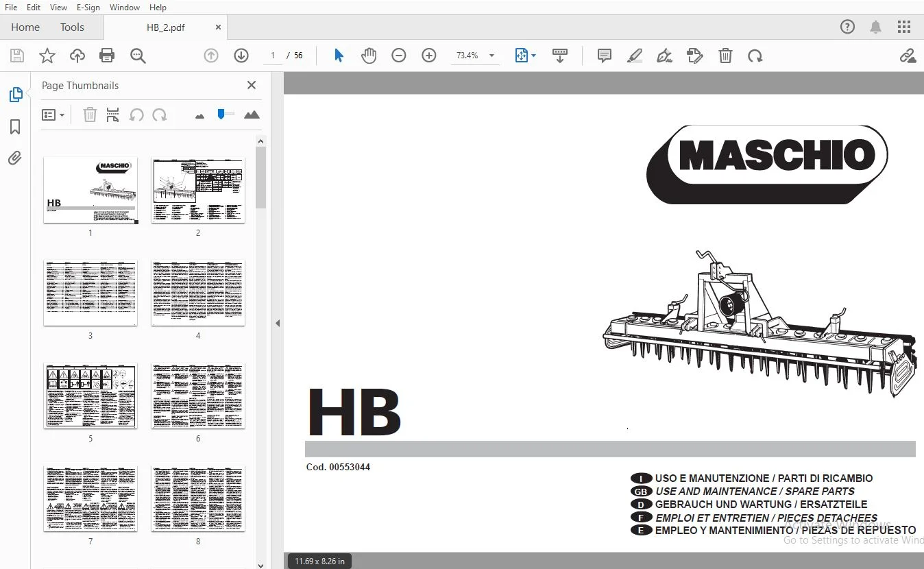
Task: Open the Sign document pen tool
Action: 664,56
